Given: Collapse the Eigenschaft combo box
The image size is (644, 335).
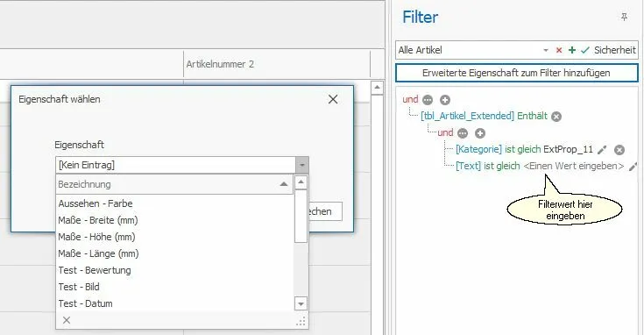Looking at the screenshot, I should coord(302,165).
